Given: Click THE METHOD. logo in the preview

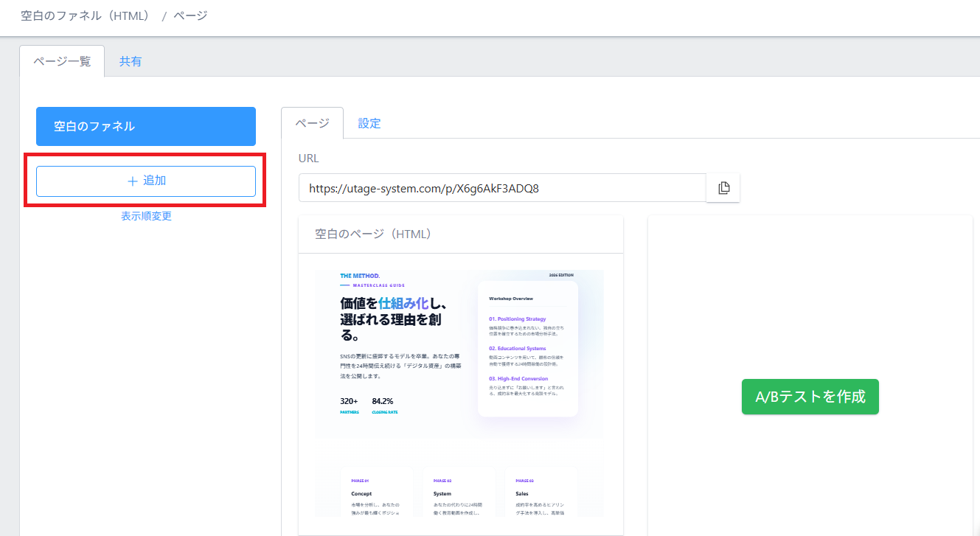Looking at the screenshot, I should click(360, 276).
